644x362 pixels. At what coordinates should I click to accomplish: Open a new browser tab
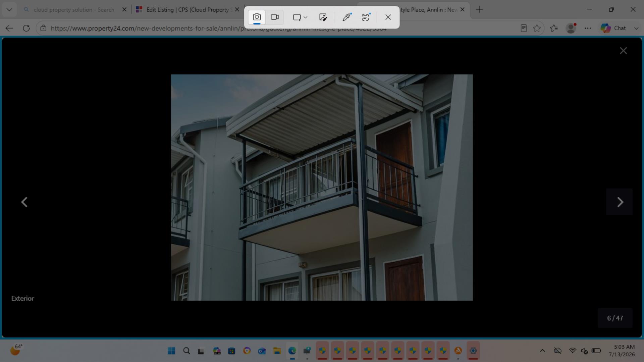pyautogui.click(x=479, y=10)
